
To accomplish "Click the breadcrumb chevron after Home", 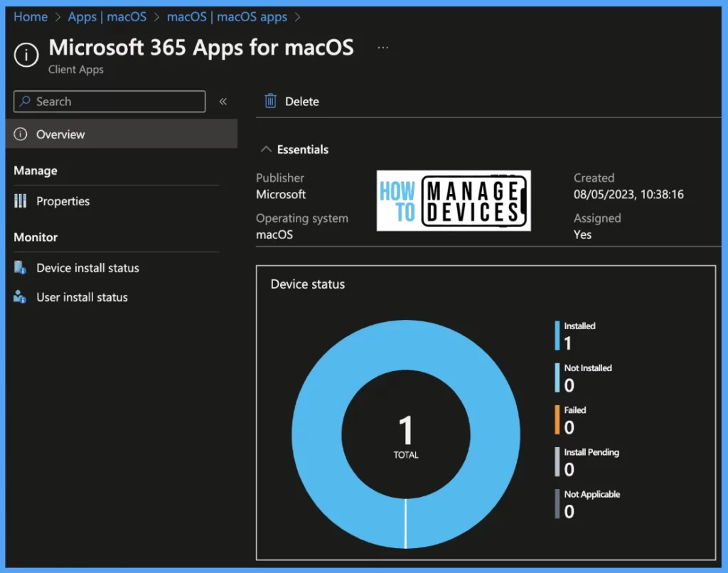I will [58, 17].
